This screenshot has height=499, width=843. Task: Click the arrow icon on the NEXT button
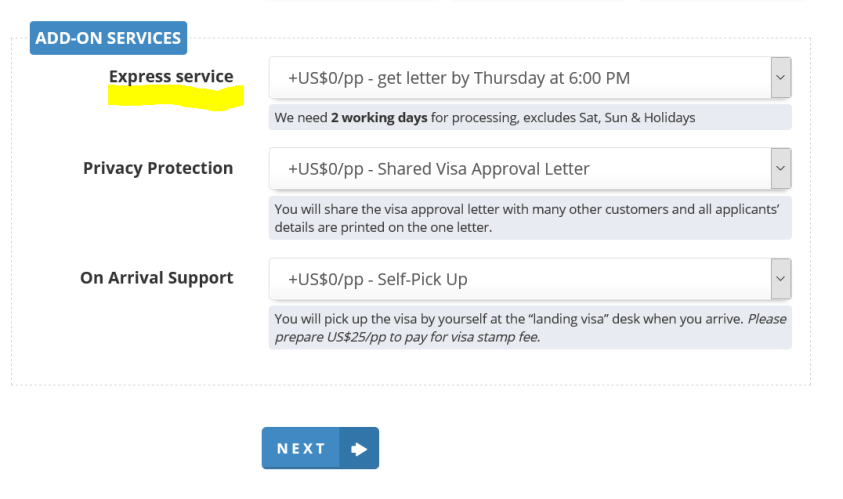[x=359, y=449]
